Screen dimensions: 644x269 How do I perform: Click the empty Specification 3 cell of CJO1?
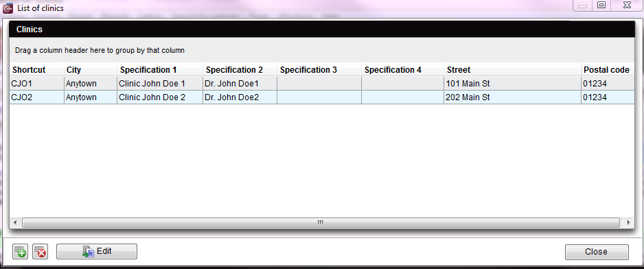pyautogui.click(x=319, y=84)
